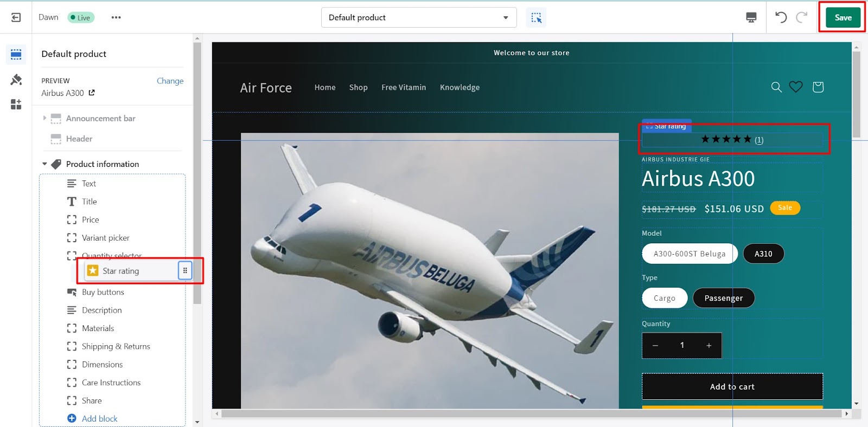Click the Airbus A300 product title
The width and height of the screenshot is (868, 427).
[698, 178]
